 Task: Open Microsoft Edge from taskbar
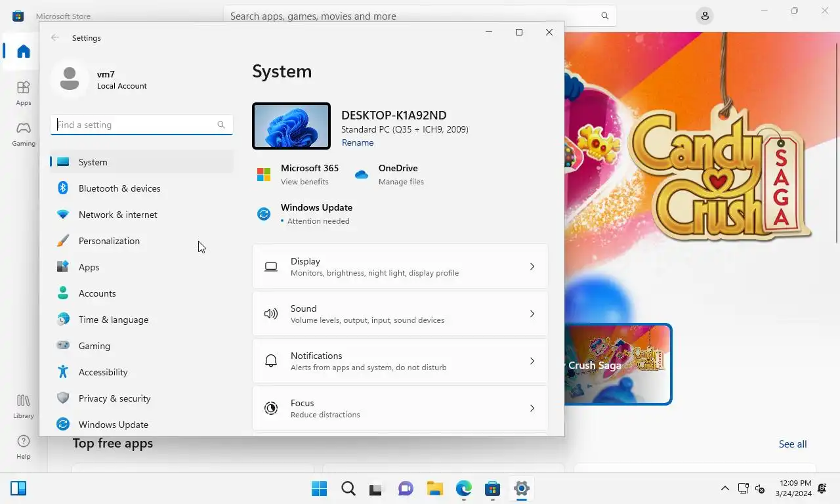click(x=464, y=488)
